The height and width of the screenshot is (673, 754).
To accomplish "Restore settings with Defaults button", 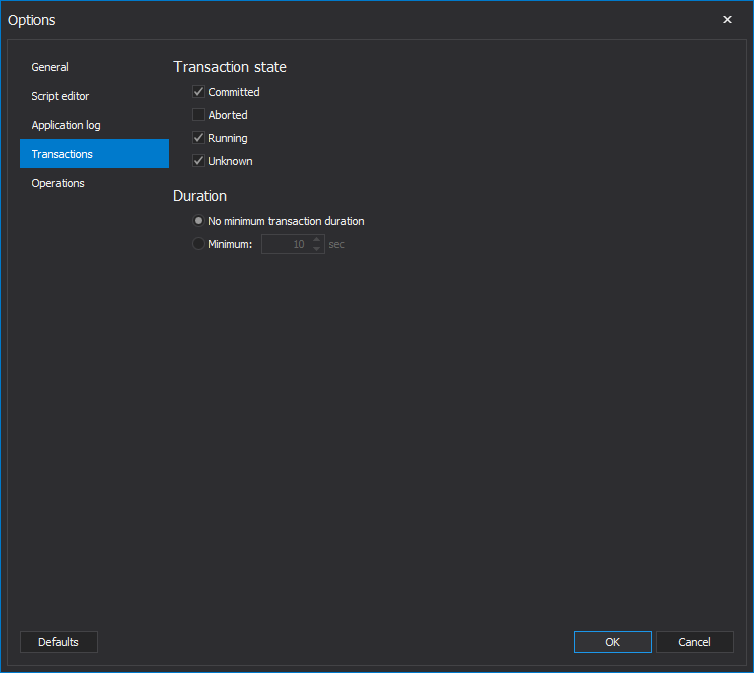I will tap(59, 642).
